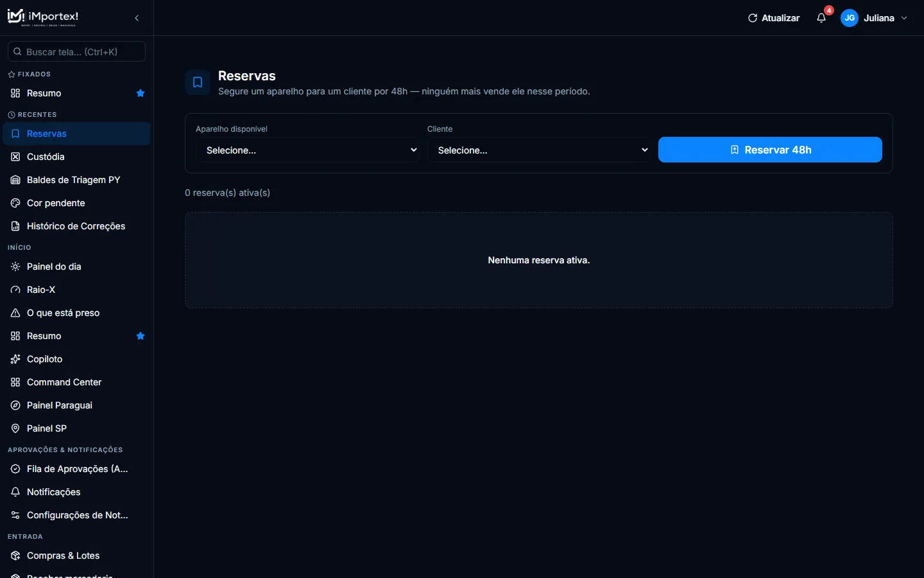Click the 'Nenhuma reserva ativa.' message
The width and height of the screenshot is (924, 578).
(539, 260)
